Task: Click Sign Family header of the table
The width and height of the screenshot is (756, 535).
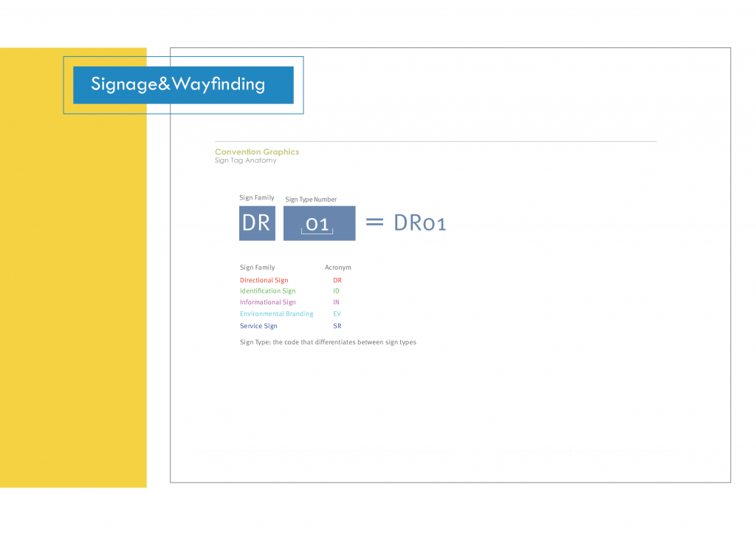Action: pyautogui.click(x=257, y=267)
